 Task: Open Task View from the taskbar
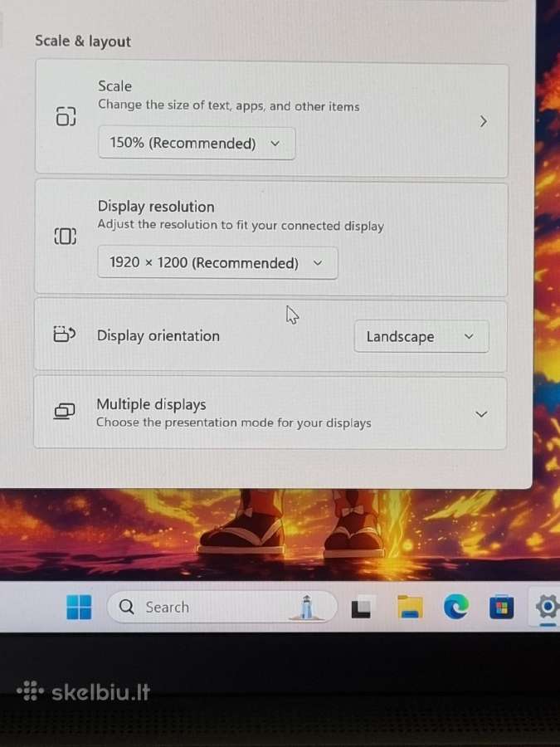tap(361, 608)
